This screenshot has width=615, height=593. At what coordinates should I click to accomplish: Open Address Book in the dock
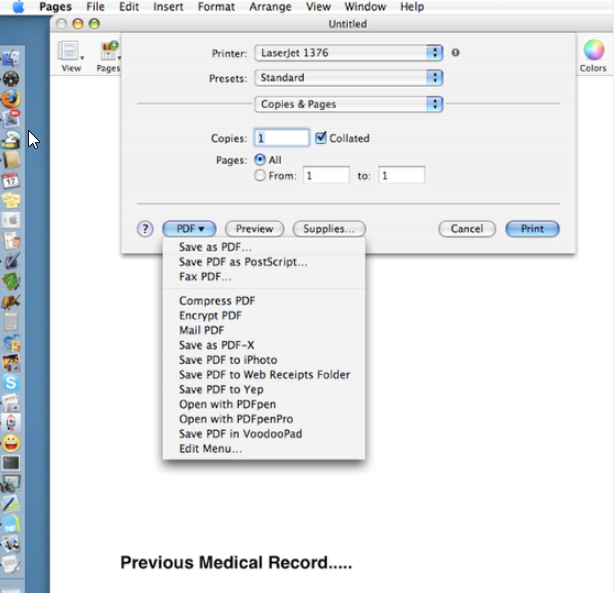tap(11, 160)
